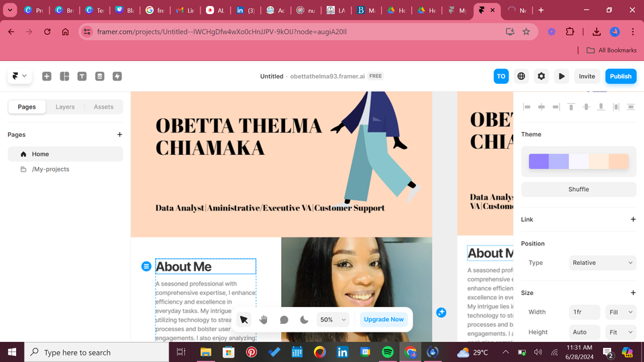Switch to the Layers tab

click(x=65, y=107)
